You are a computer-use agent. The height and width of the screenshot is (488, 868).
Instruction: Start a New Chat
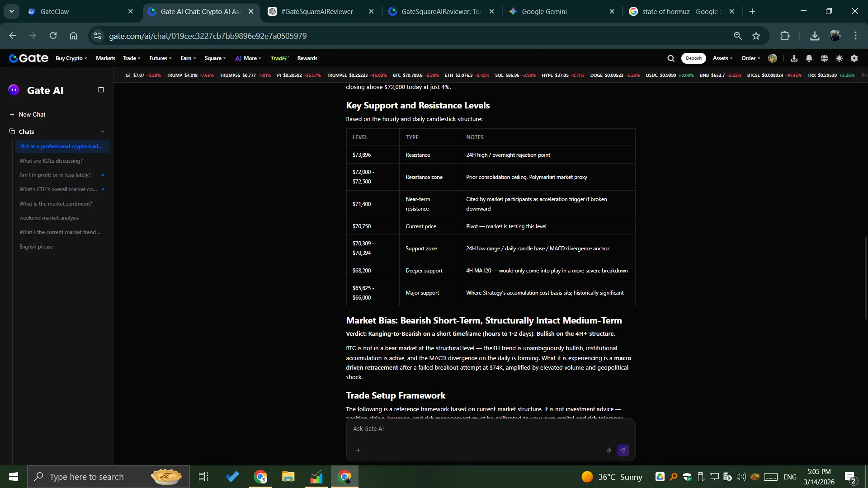tap(32, 114)
